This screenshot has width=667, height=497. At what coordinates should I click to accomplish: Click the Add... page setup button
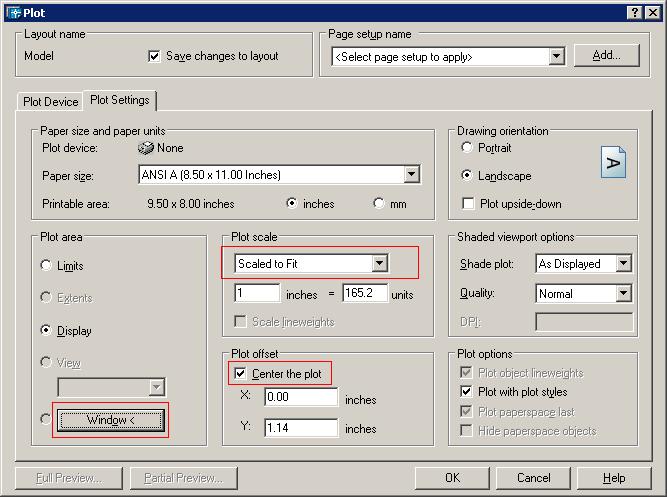[607, 55]
